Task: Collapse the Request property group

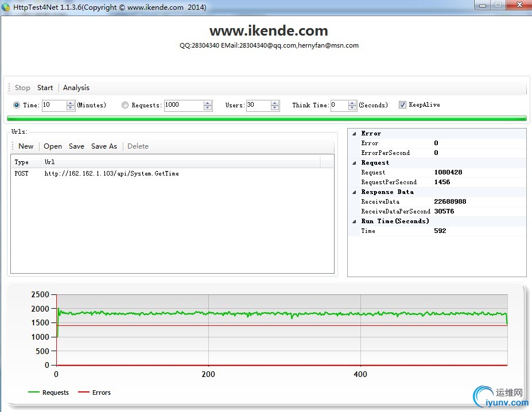Action: point(354,163)
